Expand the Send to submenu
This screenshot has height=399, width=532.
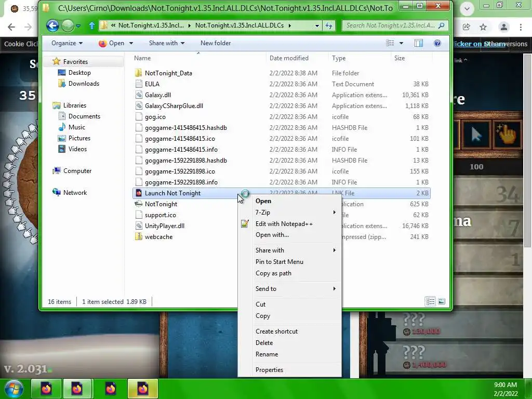(x=289, y=289)
